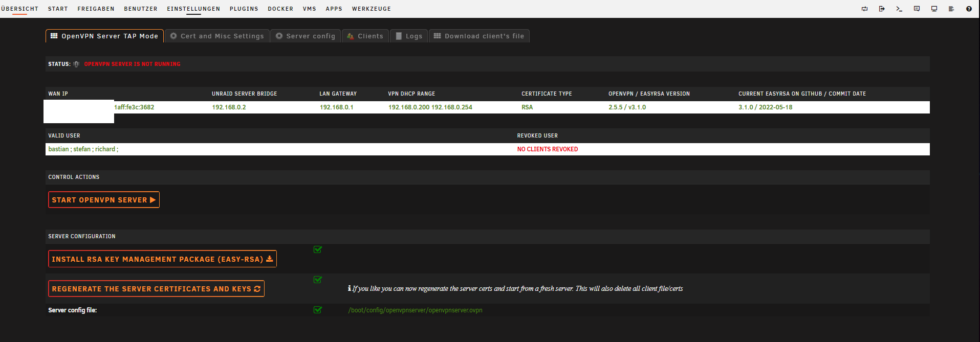
Task: Click the server config file path
Action: (415, 310)
